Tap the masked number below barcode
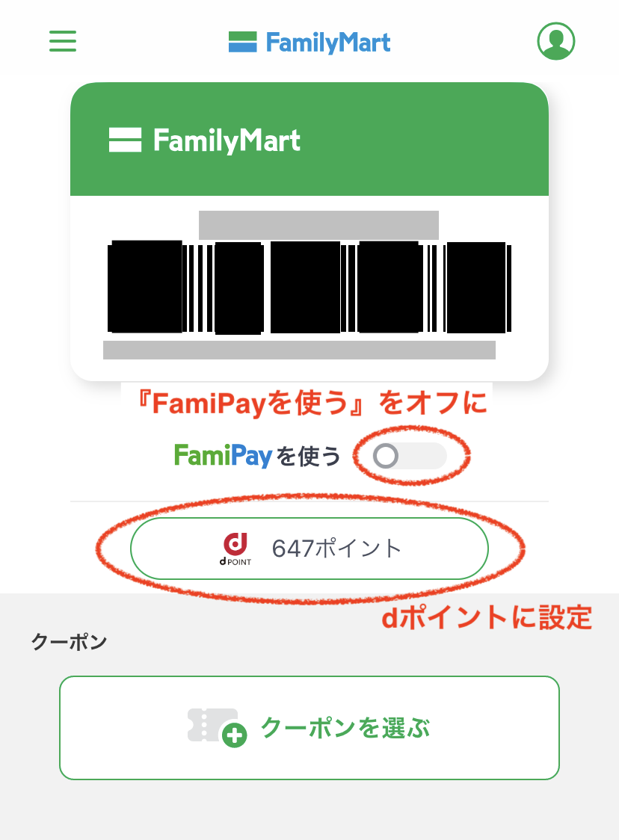The width and height of the screenshot is (619, 840). 299,350
